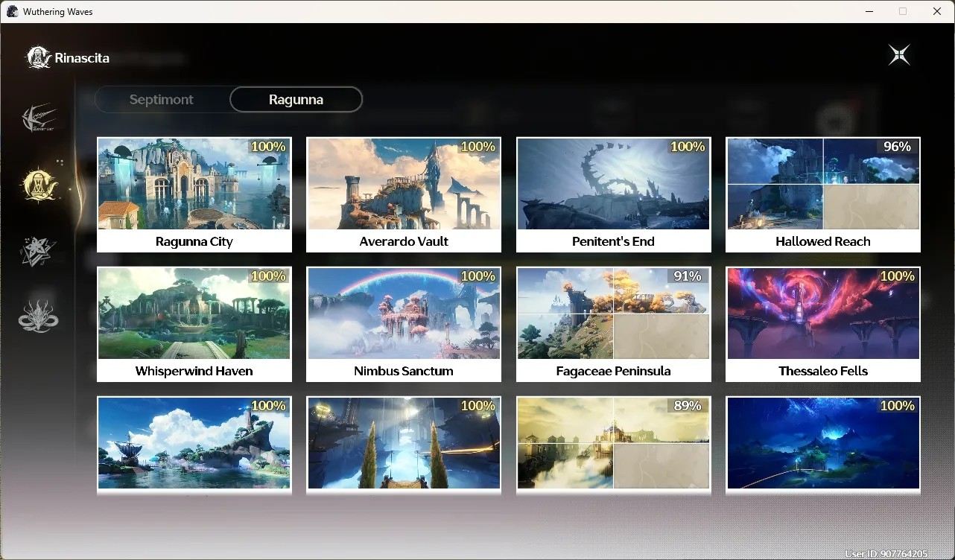This screenshot has height=560, width=955.
Task: Click the 91% completion badge
Action: click(x=688, y=276)
